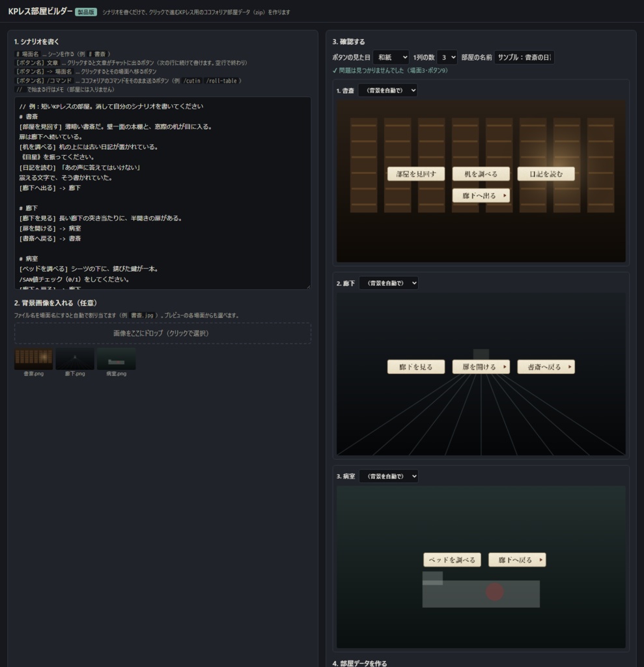The height and width of the screenshot is (667, 644).
Task: Click the 部屋を見回す preview button
Action: tap(416, 173)
